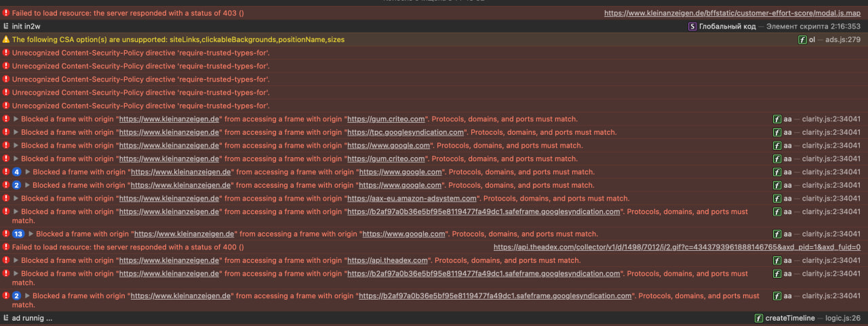Open the api.theadex.com collector gif URL
Viewport: 868px width, 326px height.
pos(677,247)
